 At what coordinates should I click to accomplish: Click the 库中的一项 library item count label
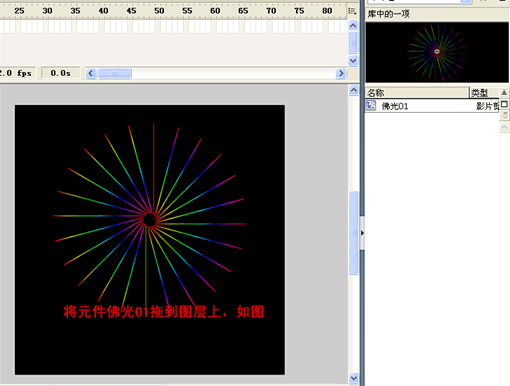(x=389, y=14)
